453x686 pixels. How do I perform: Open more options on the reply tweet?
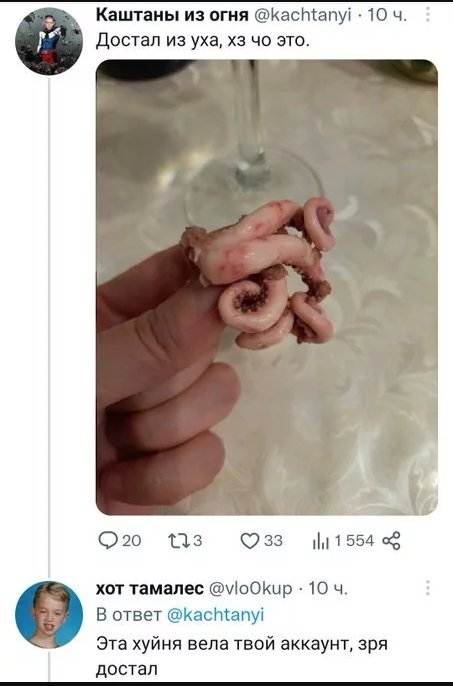tap(427, 588)
